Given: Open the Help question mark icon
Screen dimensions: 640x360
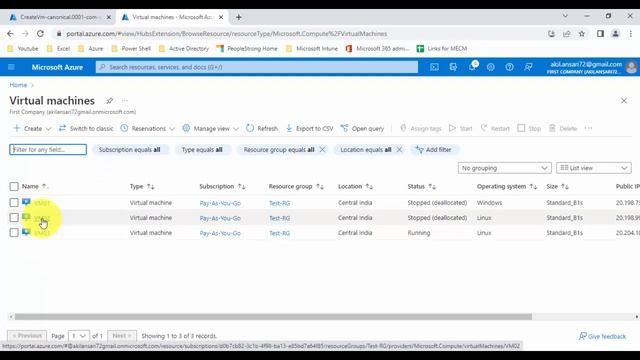Looking at the screenshot, I should (509, 67).
